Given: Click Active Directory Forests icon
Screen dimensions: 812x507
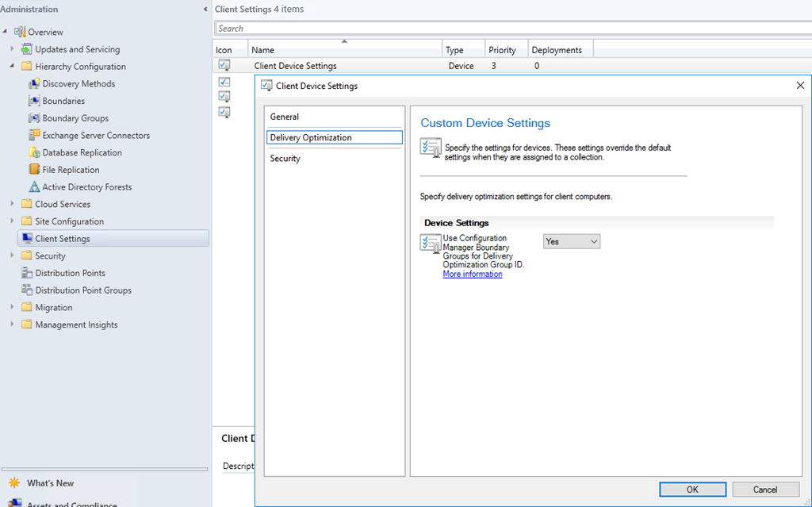Looking at the screenshot, I should click(34, 187).
